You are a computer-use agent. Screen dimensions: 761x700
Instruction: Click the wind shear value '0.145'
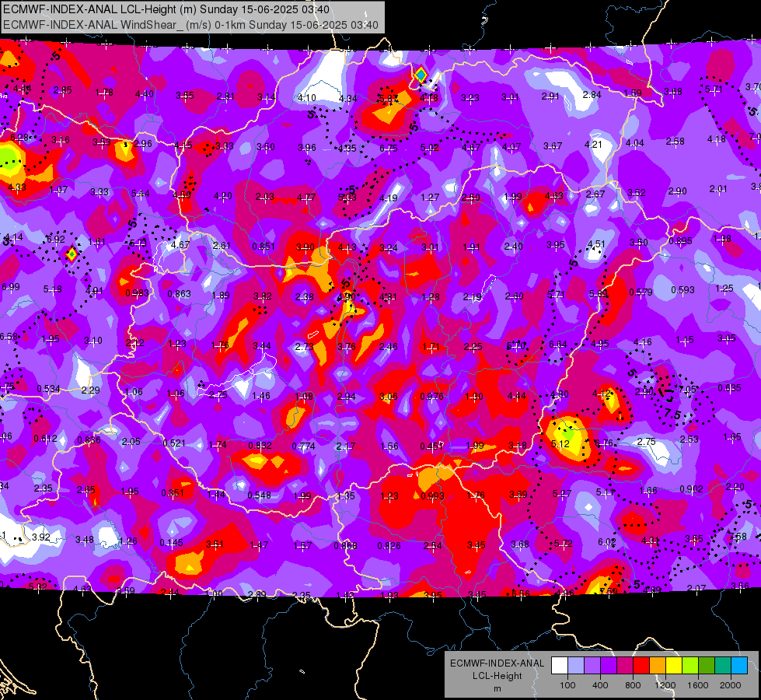[x=171, y=543]
